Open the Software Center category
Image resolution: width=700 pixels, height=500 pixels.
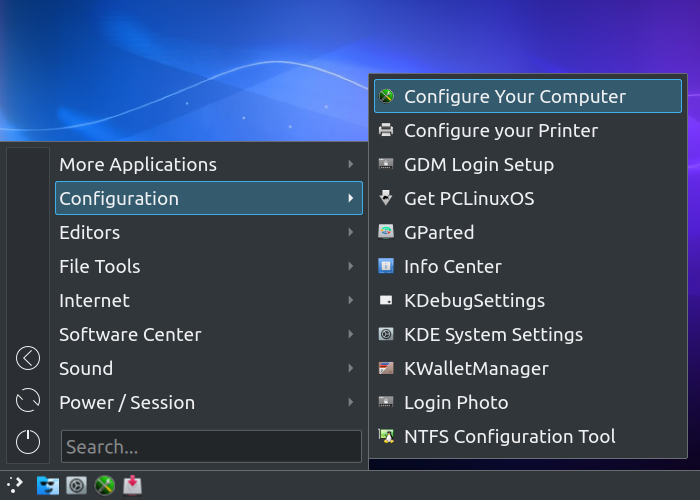pyautogui.click(x=209, y=334)
